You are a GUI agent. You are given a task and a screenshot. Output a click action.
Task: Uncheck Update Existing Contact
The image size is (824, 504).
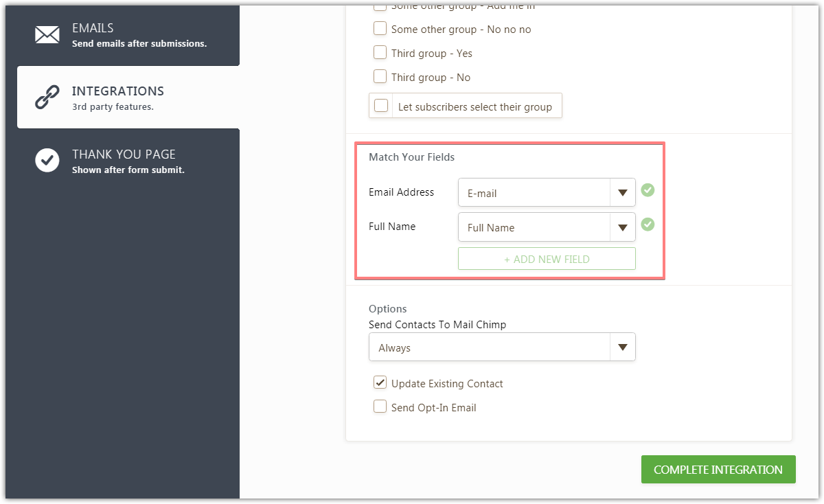tap(380, 382)
